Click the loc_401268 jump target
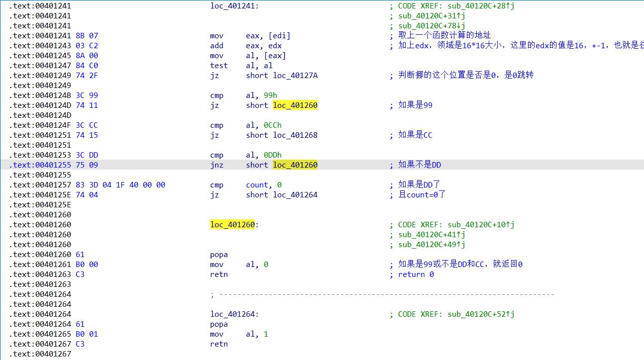 click(x=295, y=135)
